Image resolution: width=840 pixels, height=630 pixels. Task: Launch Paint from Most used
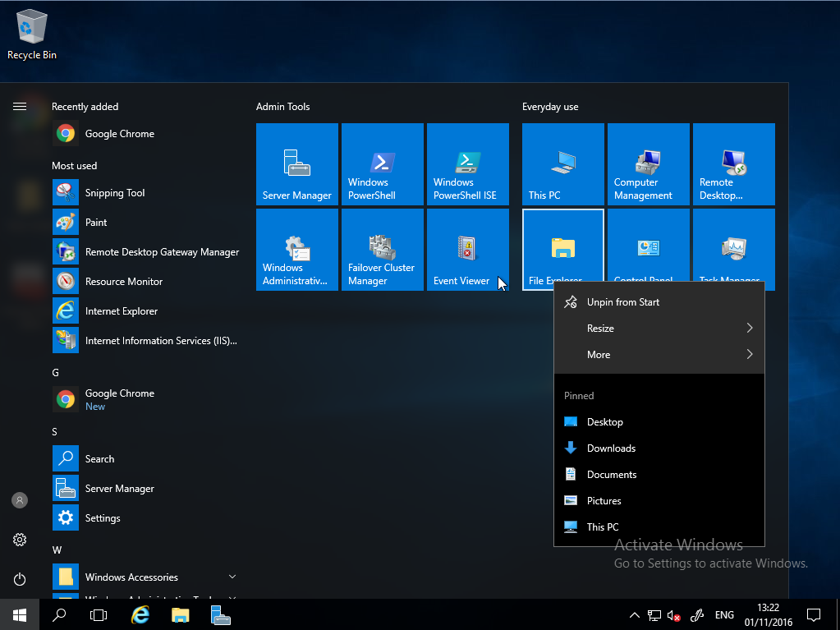coord(145,223)
